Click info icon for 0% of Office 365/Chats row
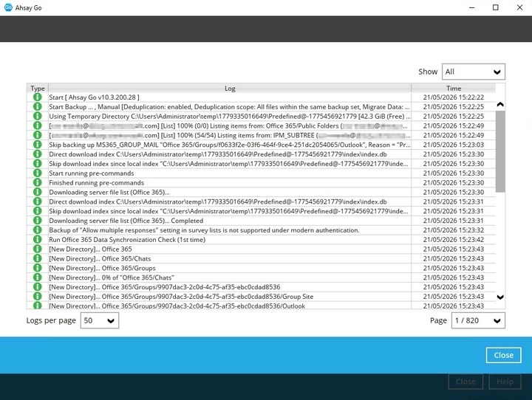Viewport: 532px width, 400px height. 38,277
